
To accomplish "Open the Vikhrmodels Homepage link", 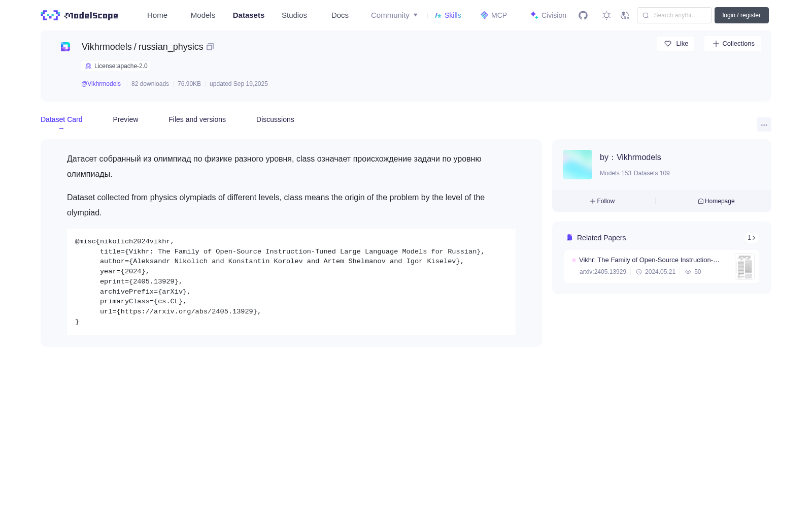I will (716, 201).
